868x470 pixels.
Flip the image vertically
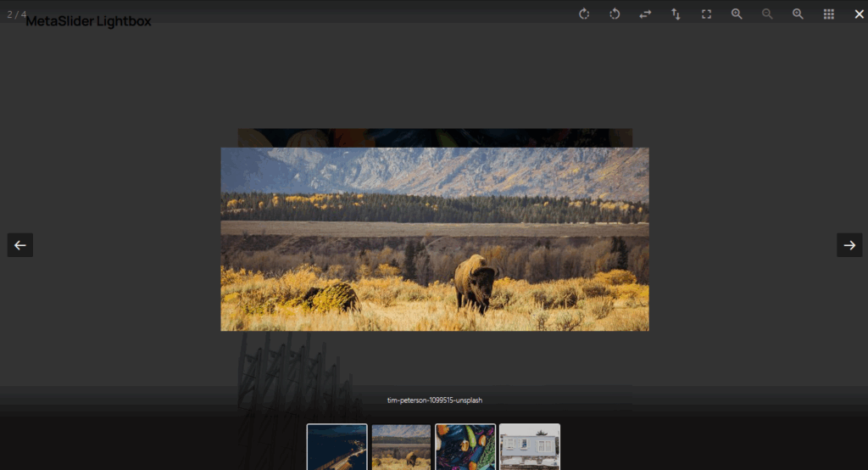coord(676,14)
